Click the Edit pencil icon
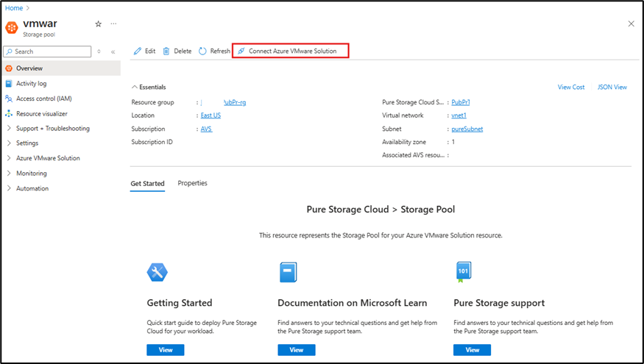The width and height of the screenshot is (644, 364). click(138, 51)
